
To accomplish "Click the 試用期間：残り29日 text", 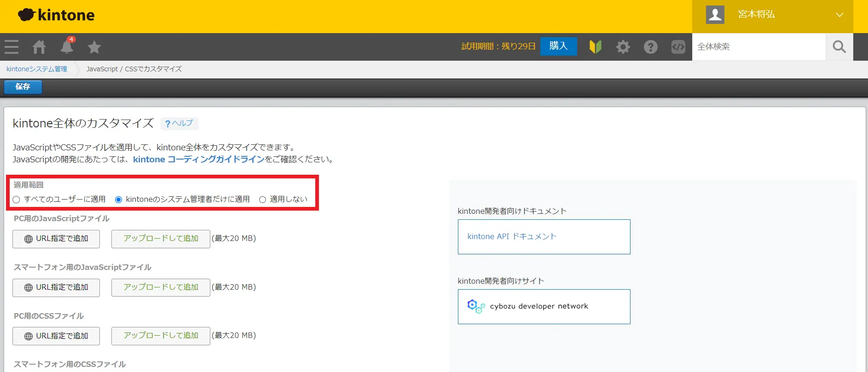I will pyautogui.click(x=498, y=46).
